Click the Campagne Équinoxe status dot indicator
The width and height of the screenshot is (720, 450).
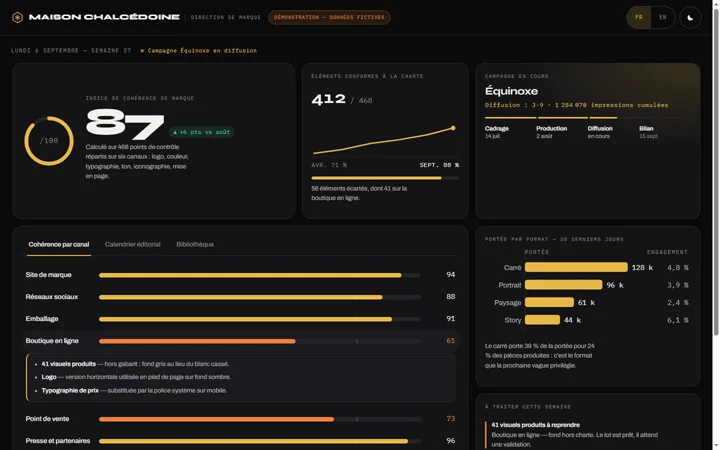tap(142, 51)
